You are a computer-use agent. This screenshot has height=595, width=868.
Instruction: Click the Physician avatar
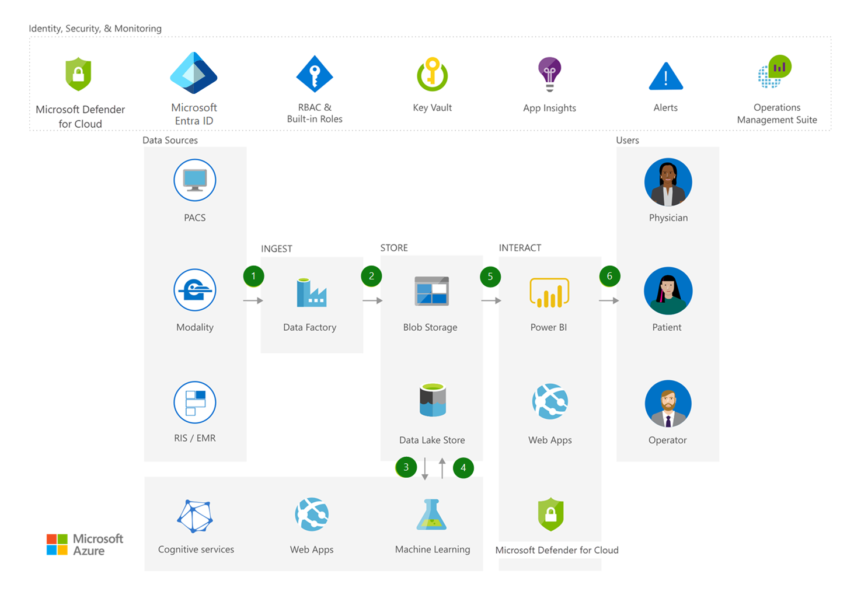tap(668, 182)
